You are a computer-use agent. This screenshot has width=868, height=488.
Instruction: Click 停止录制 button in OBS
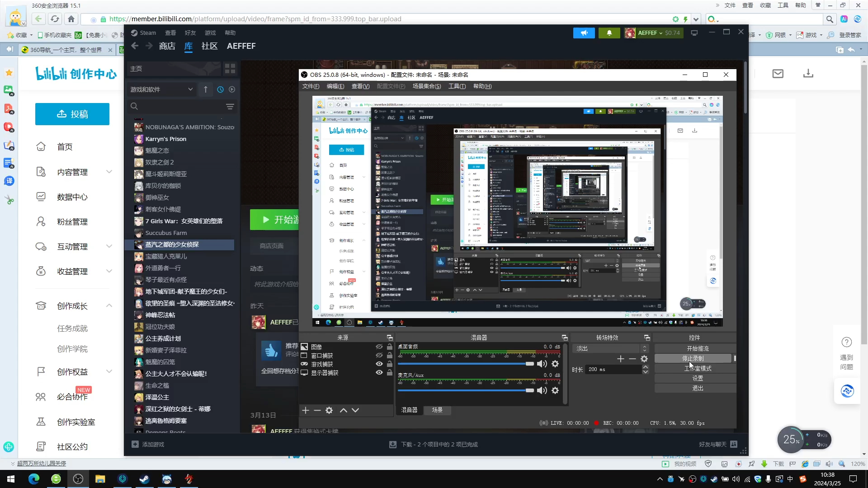click(693, 358)
